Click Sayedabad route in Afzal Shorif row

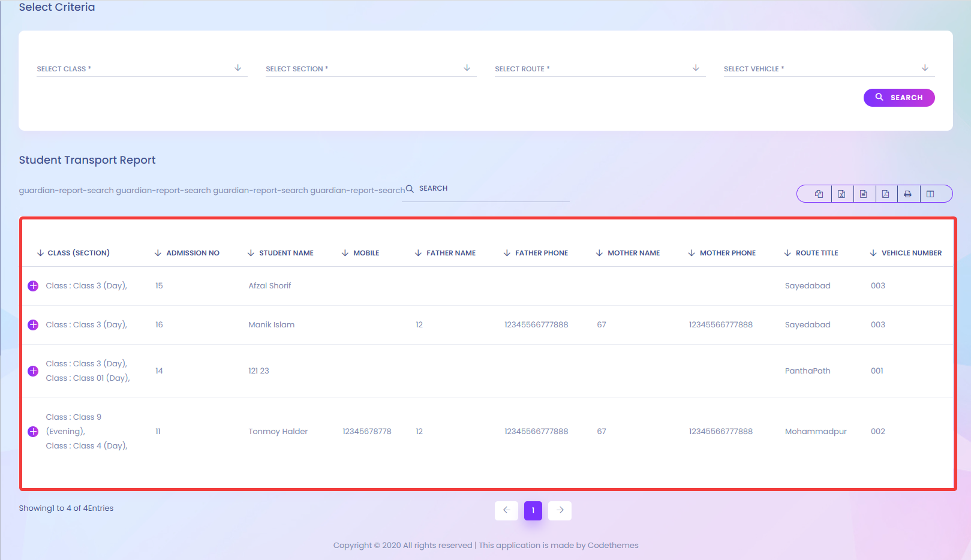(x=808, y=286)
